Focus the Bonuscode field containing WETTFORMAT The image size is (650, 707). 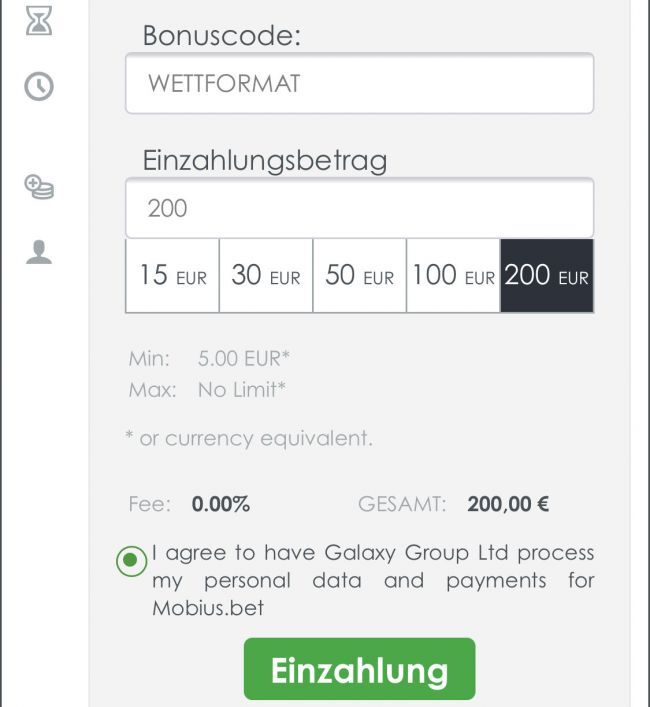point(359,83)
